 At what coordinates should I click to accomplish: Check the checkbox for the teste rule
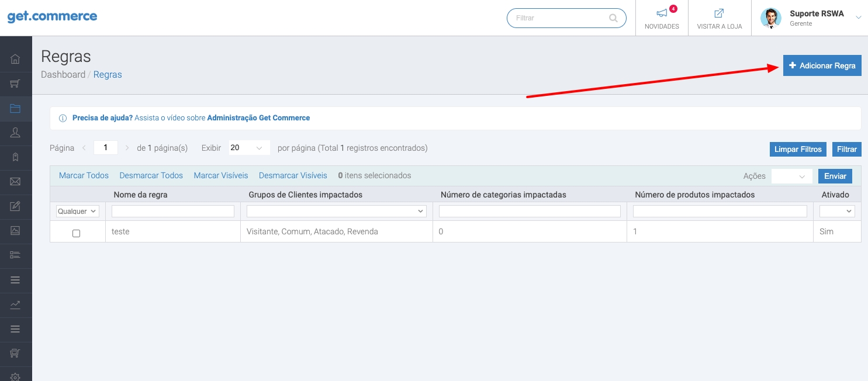click(76, 233)
